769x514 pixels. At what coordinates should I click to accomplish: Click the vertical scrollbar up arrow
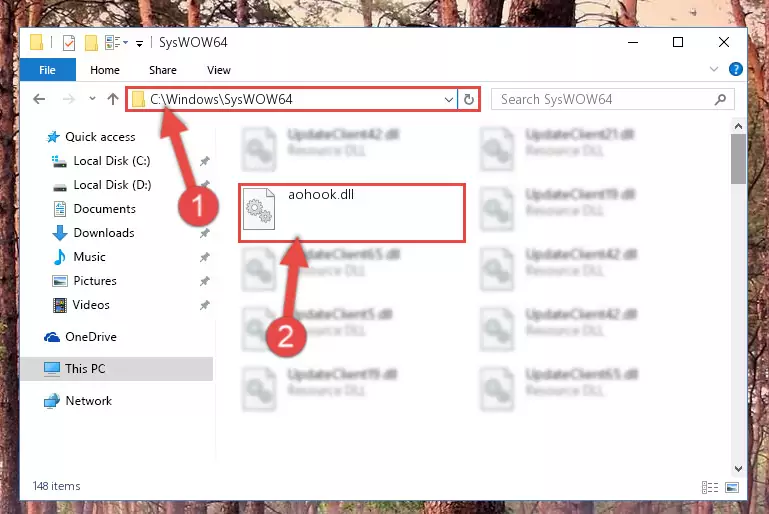[x=738, y=127]
